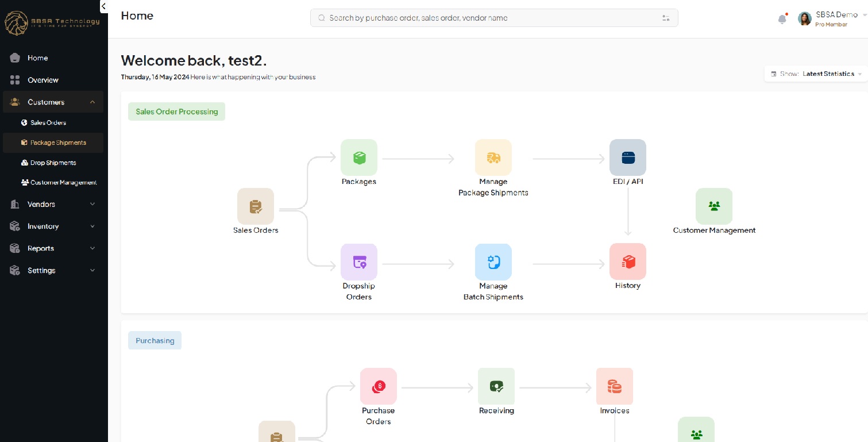Image resolution: width=868 pixels, height=442 pixels.
Task: Select the Manage Package Shipments icon
Action: (493, 157)
